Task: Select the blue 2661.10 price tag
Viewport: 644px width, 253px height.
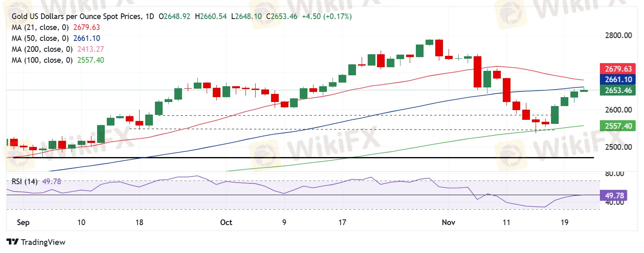Action: [x=618, y=80]
